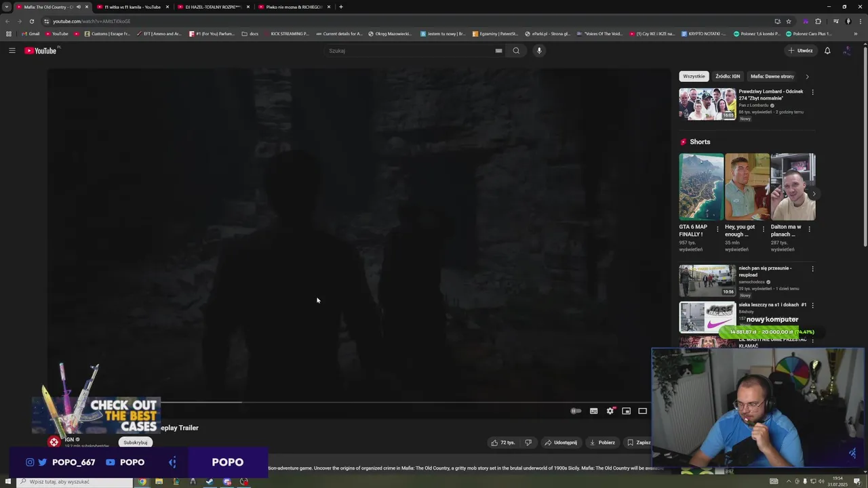
Task: Open the tab search dropdown arrow
Action: tap(7, 7)
